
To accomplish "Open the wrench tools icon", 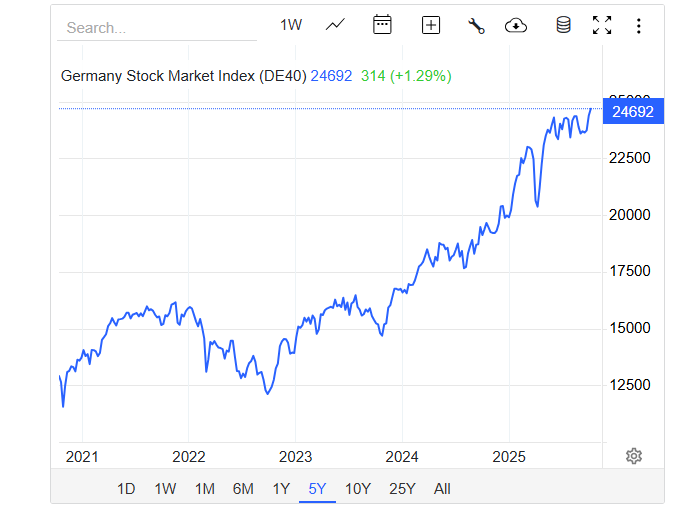I will click(x=476, y=25).
